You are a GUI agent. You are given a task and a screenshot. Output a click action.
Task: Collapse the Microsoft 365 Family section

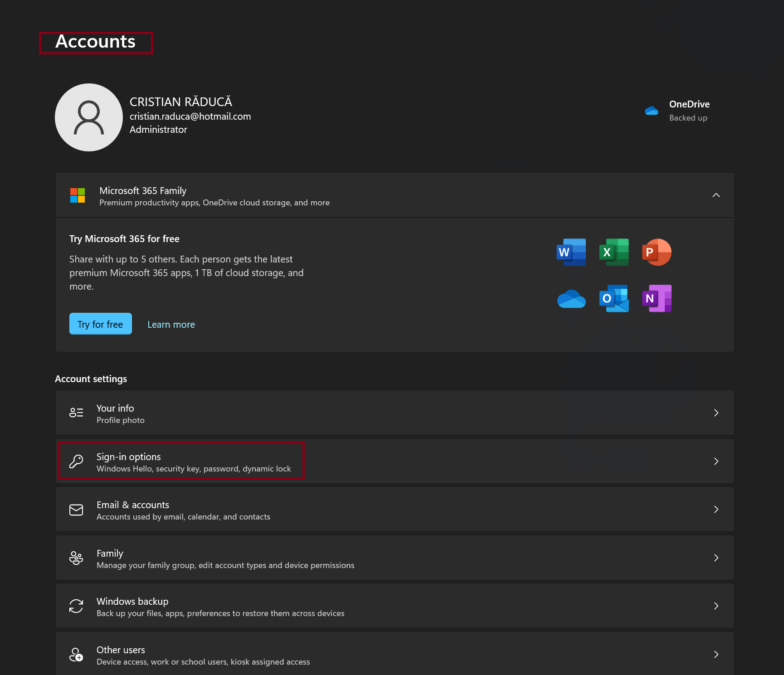tap(716, 195)
